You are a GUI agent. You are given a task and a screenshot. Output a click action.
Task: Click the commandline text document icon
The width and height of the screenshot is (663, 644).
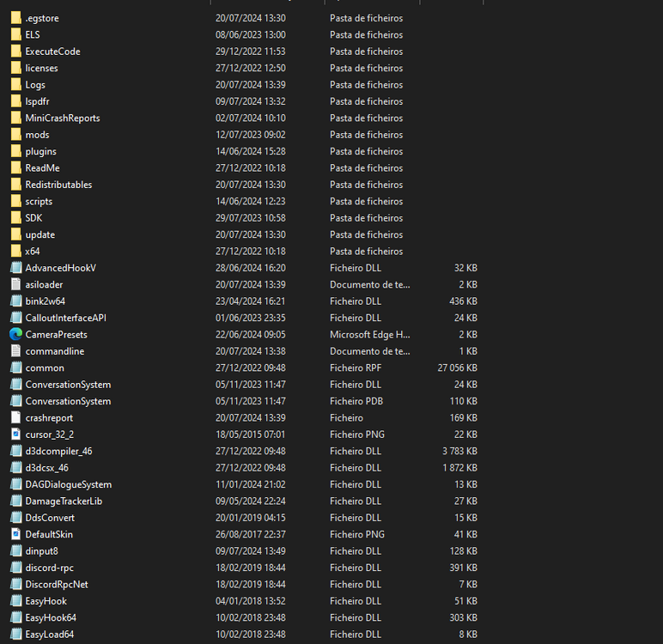click(15, 351)
